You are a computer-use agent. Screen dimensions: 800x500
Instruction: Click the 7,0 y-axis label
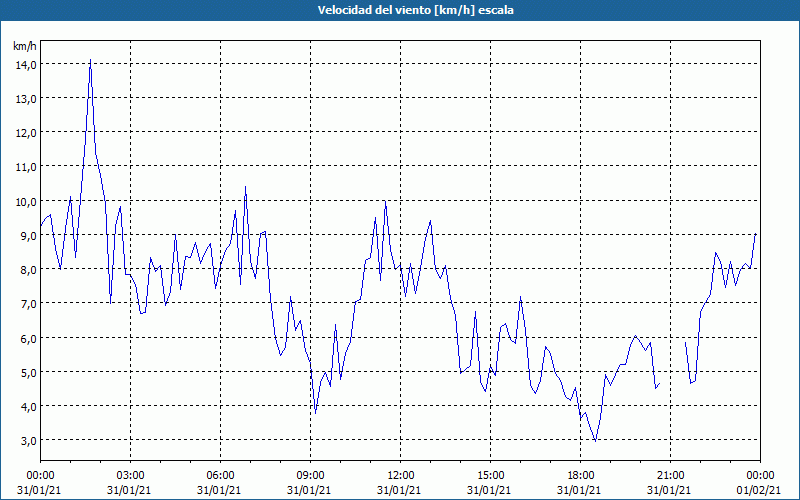tap(29, 304)
